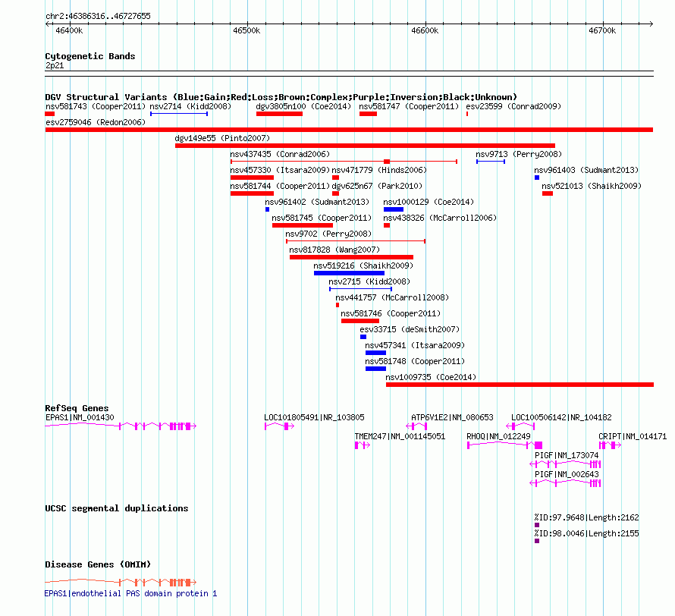675x616 pixels.
Task: Click nsv581744 (Cooper2011) variant label
Action: [x=280, y=186]
